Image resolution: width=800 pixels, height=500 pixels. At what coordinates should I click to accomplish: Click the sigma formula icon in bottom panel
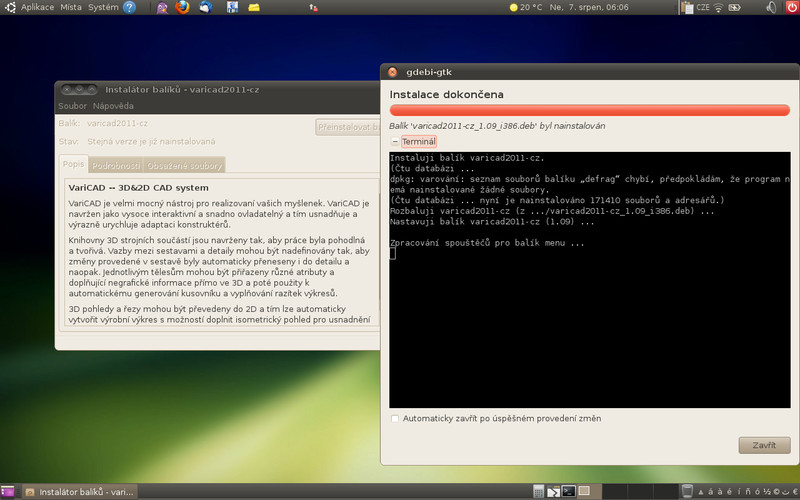(x=554, y=492)
